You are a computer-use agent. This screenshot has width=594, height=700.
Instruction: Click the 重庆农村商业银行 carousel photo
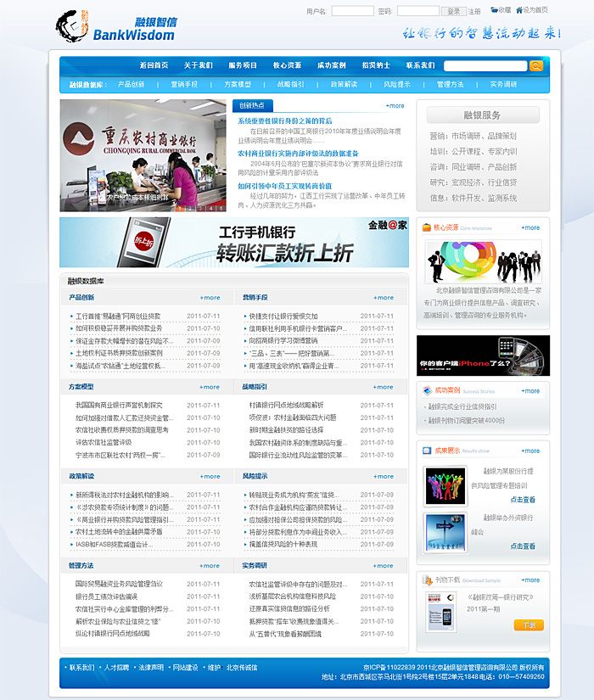point(143,155)
